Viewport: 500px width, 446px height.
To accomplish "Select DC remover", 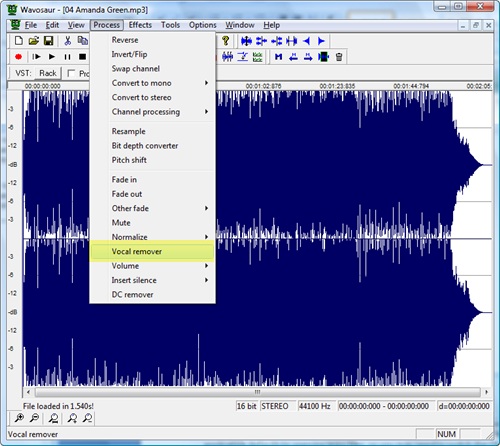I will click(x=152, y=295).
